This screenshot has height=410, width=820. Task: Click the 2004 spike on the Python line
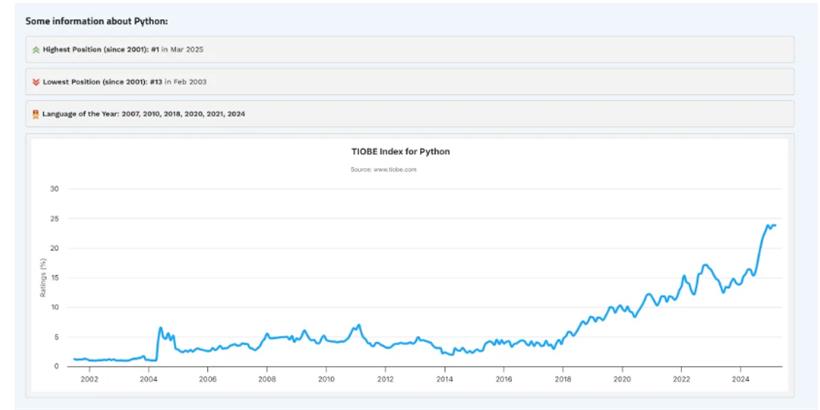(161, 328)
